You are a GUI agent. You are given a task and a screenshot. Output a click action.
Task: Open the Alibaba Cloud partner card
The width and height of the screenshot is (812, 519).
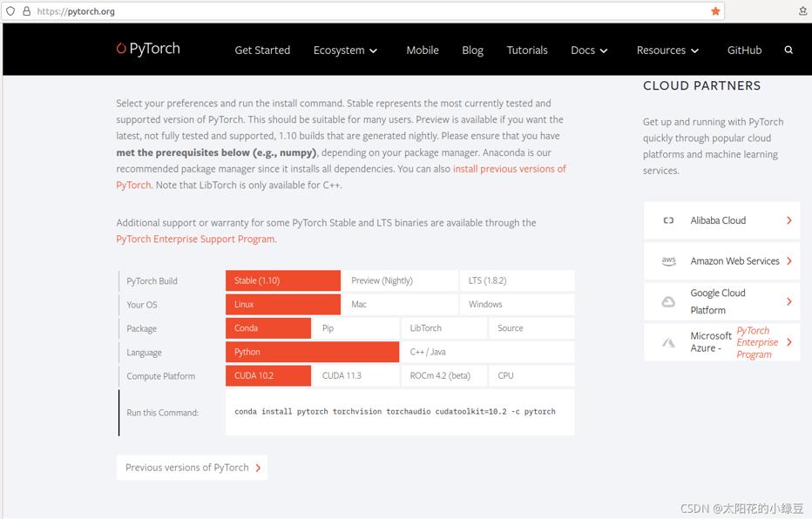[x=722, y=220]
